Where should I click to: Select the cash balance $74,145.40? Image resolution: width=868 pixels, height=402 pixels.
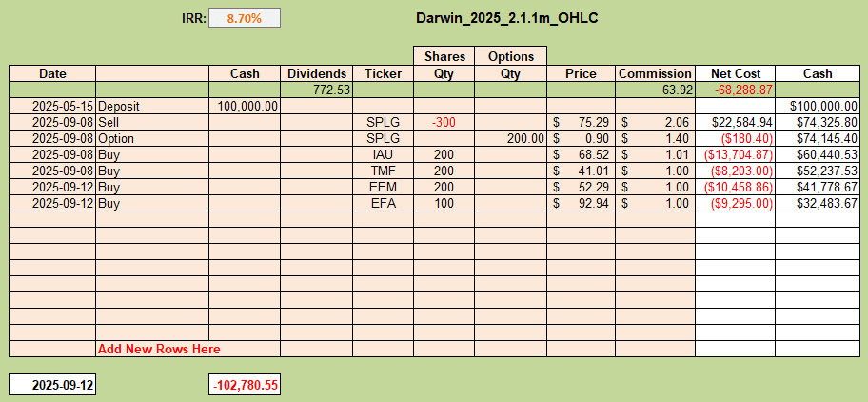(x=817, y=138)
